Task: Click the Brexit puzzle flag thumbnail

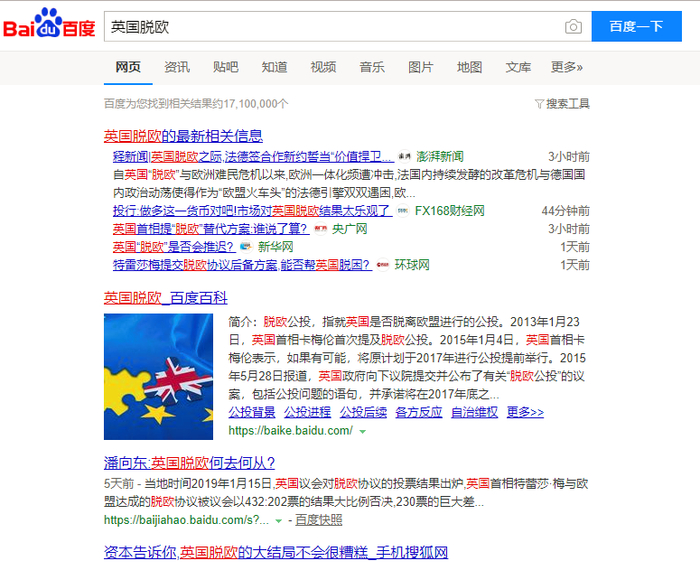Action: pos(158,377)
